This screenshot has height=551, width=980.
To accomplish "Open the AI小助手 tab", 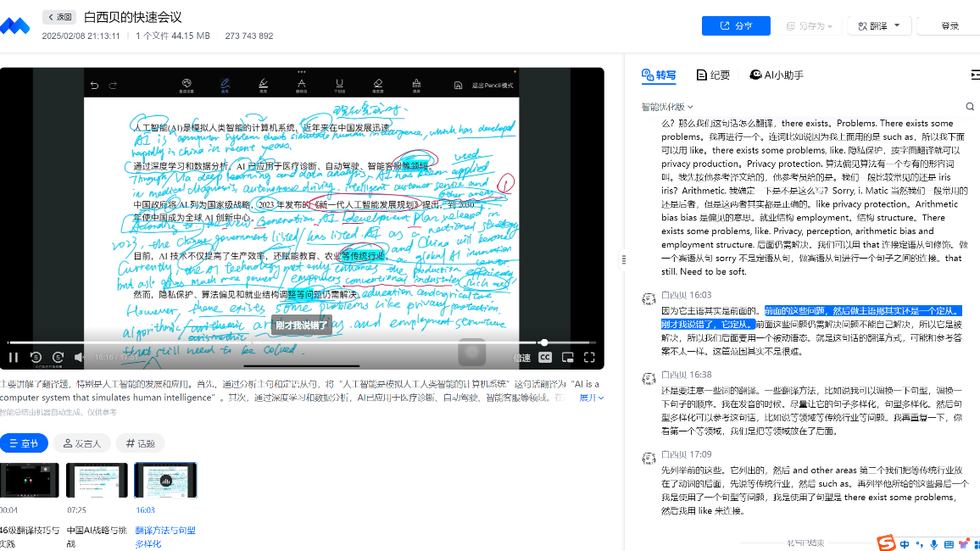I will (x=777, y=75).
